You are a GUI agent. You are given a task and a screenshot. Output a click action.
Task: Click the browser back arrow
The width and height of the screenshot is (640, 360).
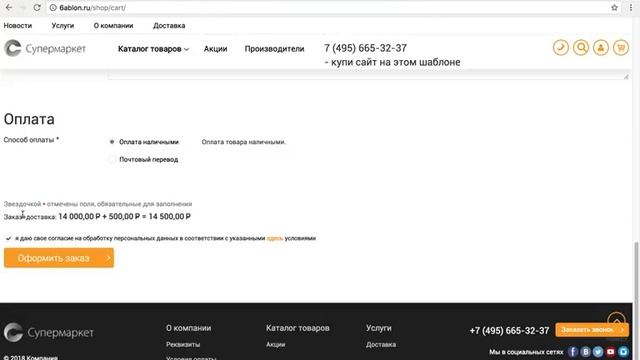coord(9,8)
